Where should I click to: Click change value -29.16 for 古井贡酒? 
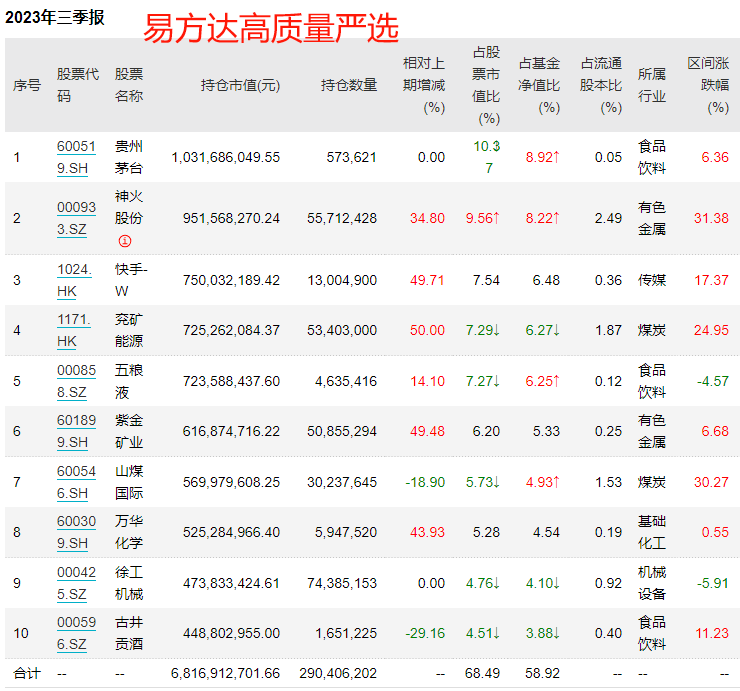(x=425, y=633)
